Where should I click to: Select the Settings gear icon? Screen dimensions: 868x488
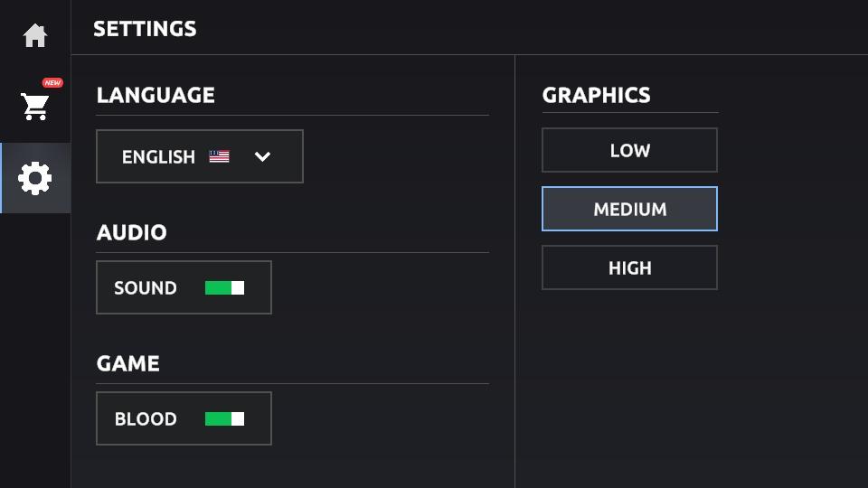coord(35,178)
